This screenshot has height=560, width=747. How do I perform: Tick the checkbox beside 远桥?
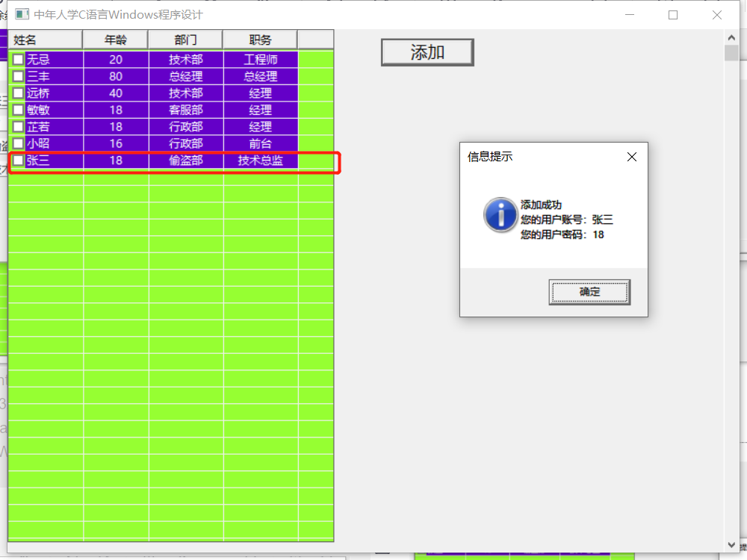pyautogui.click(x=18, y=93)
